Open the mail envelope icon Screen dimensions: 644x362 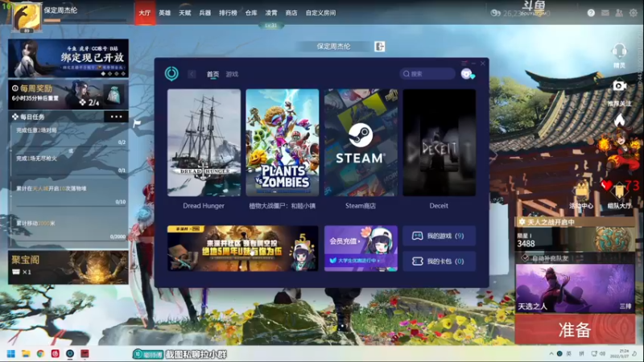click(605, 13)
